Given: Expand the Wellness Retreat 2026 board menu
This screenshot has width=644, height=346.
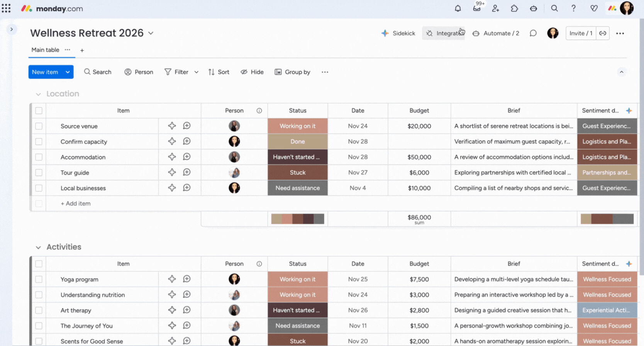Looking at the screenshot, I should coord(151,33).
